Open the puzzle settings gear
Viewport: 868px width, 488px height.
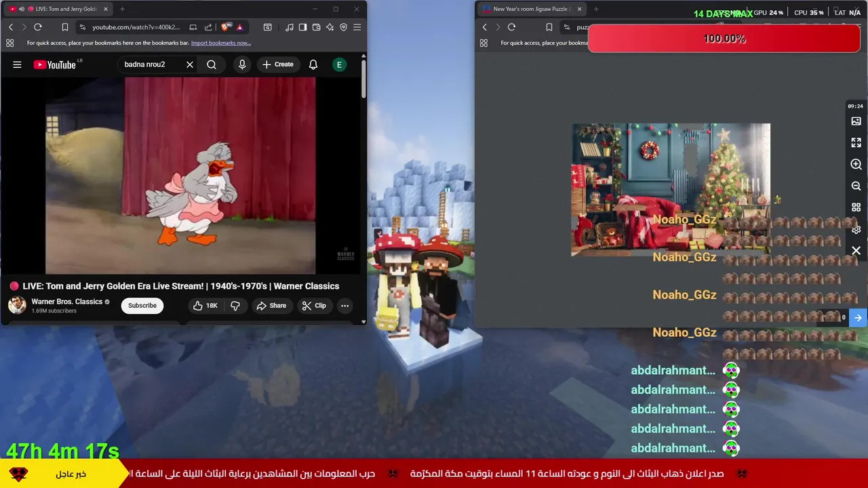coord(856,230)
